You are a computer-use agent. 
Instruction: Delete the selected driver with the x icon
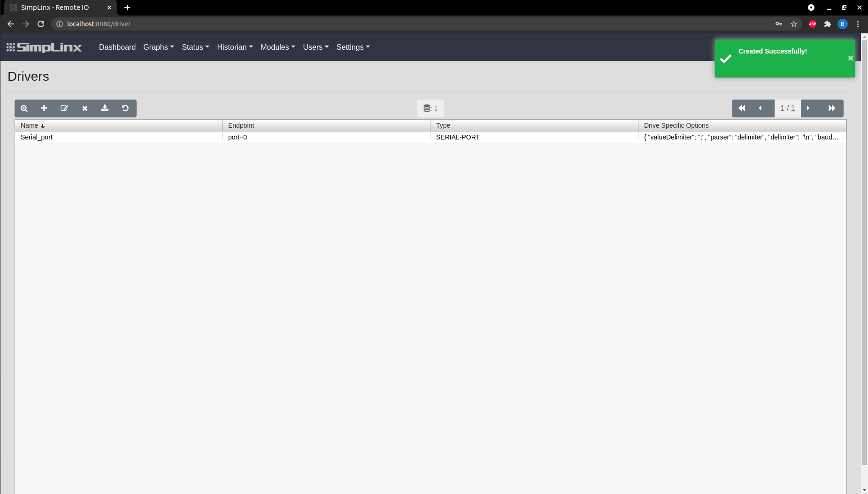pyautogui.click(x=85, y=108)
